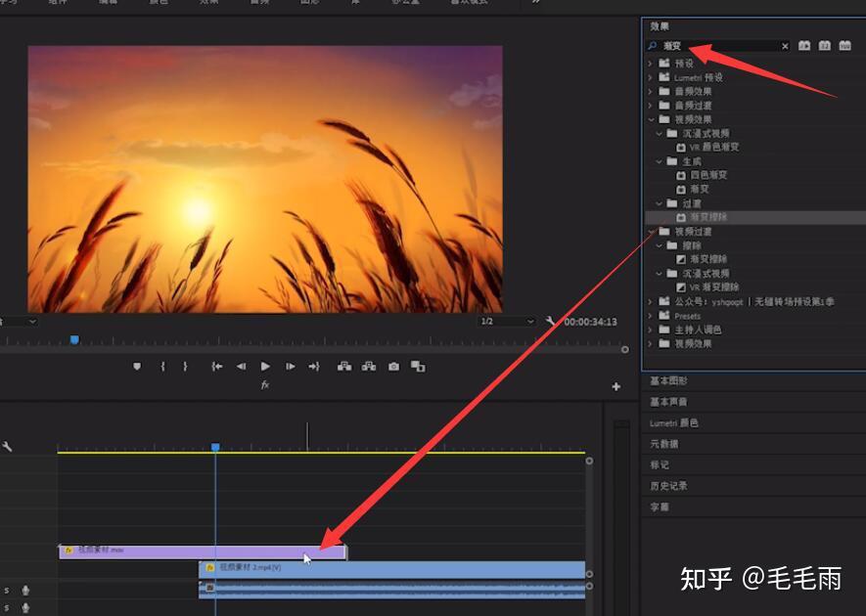Switch to the Lumetri 颜色 panel
The width and height of the screenshot is (866, 616).
[677, 423]
